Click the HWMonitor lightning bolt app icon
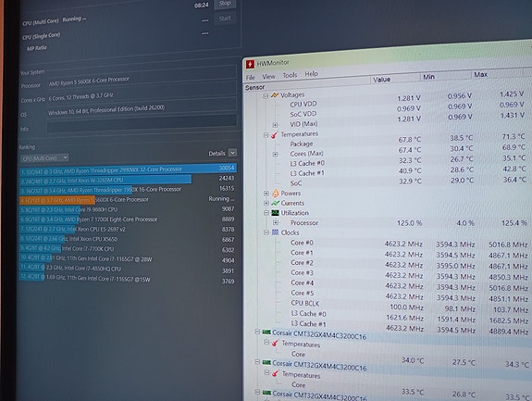This screenshot has height=401, width=532. [x=251, y=64]
